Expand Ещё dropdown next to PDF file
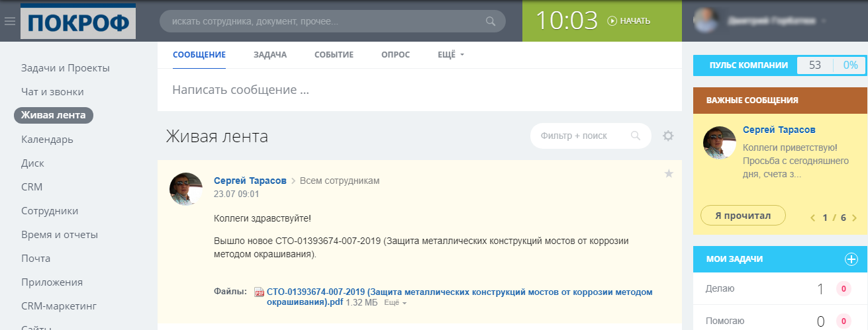 395,303
